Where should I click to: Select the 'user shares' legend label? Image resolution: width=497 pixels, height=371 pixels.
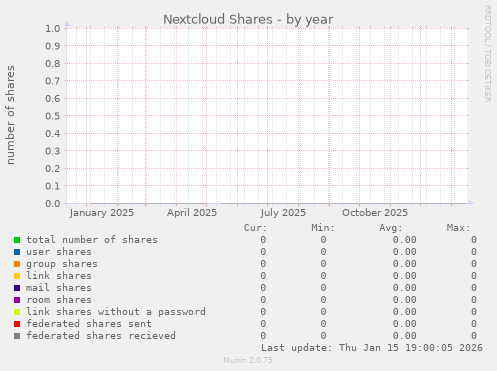click(x=59, y=252)
